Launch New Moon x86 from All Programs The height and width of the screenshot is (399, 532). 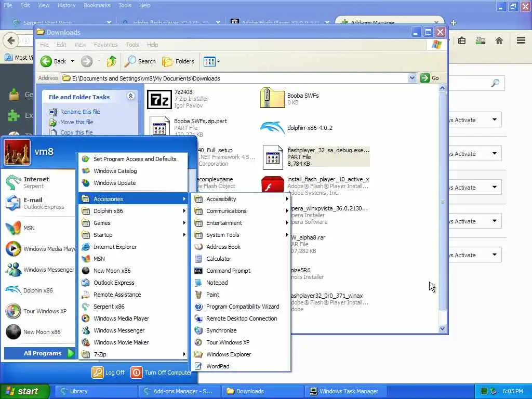click(134, 270)
